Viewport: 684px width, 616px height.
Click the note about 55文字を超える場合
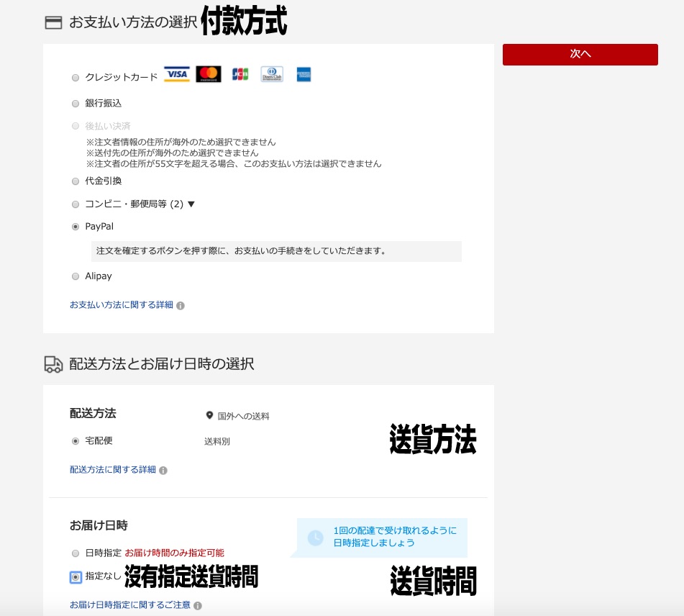tap(234, 163)
